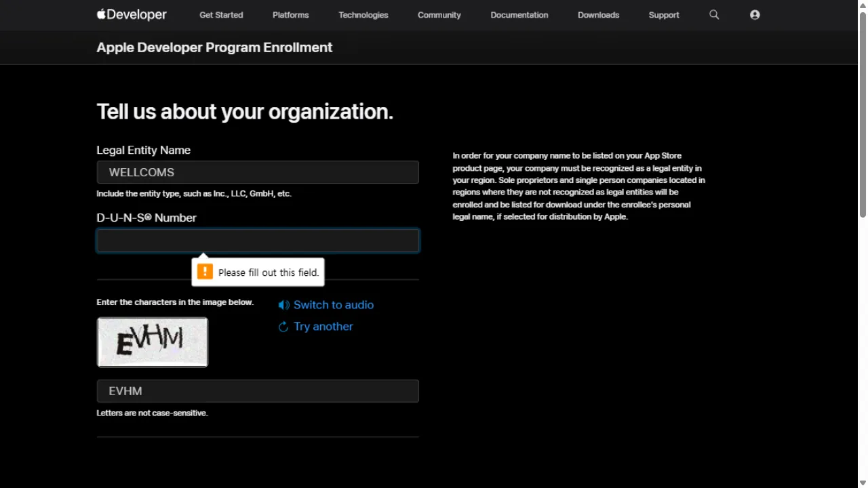
Task: Click the heading Tell us about your organization
Action: click(x=245, y=111)
